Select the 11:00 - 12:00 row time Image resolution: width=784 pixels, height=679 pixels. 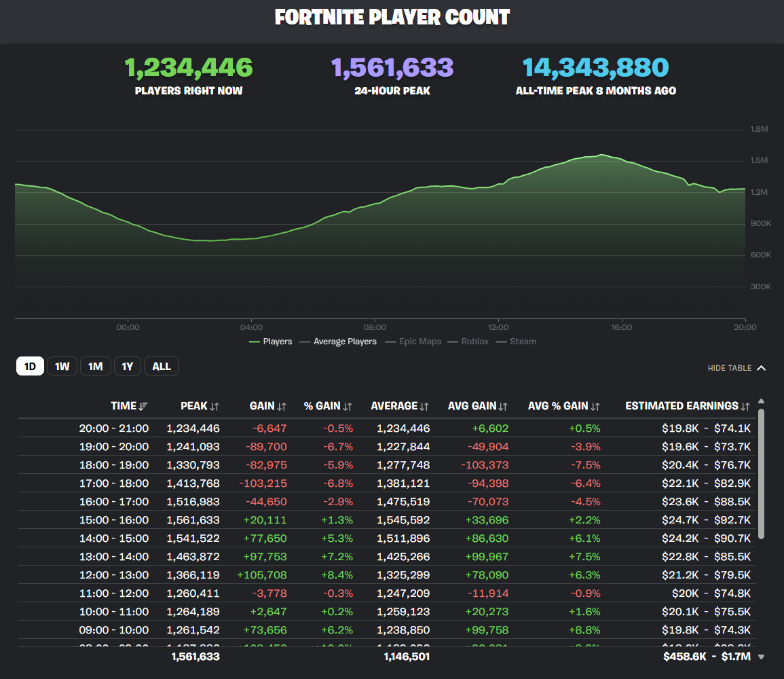114,593
